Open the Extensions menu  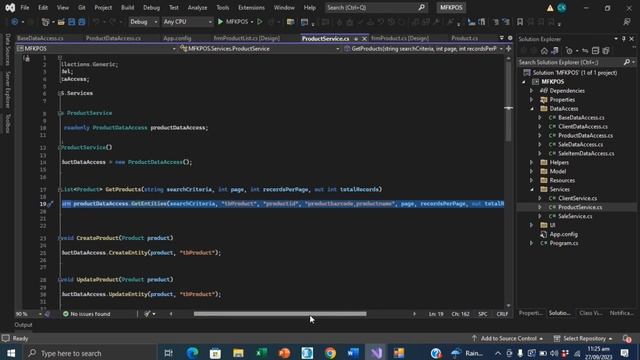[x=251, y=7]
